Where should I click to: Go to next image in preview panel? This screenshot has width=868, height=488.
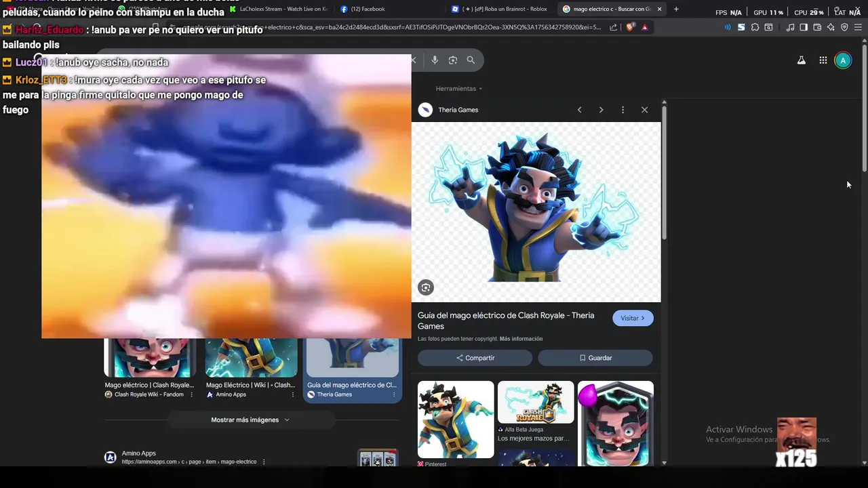click(601, 110)
